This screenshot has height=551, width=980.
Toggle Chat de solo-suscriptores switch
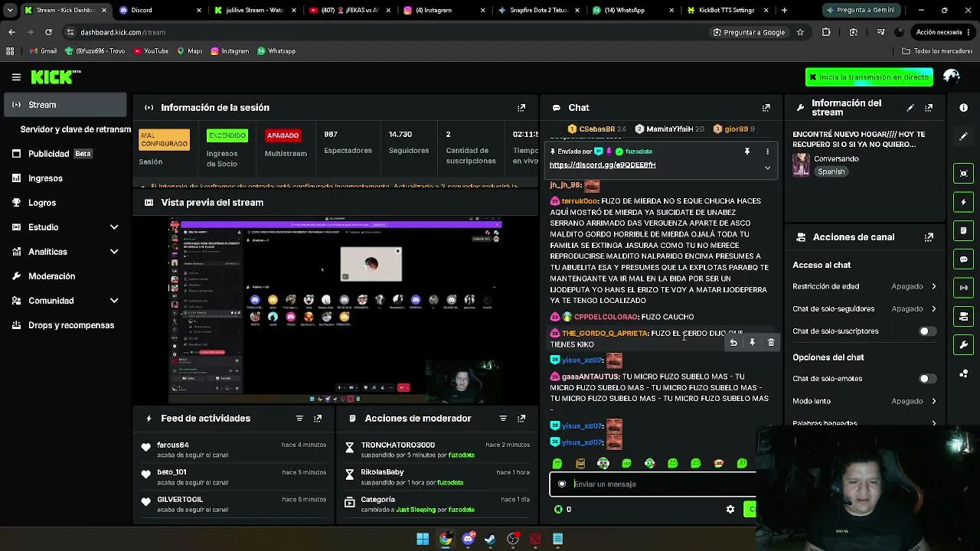pos(926,331)
